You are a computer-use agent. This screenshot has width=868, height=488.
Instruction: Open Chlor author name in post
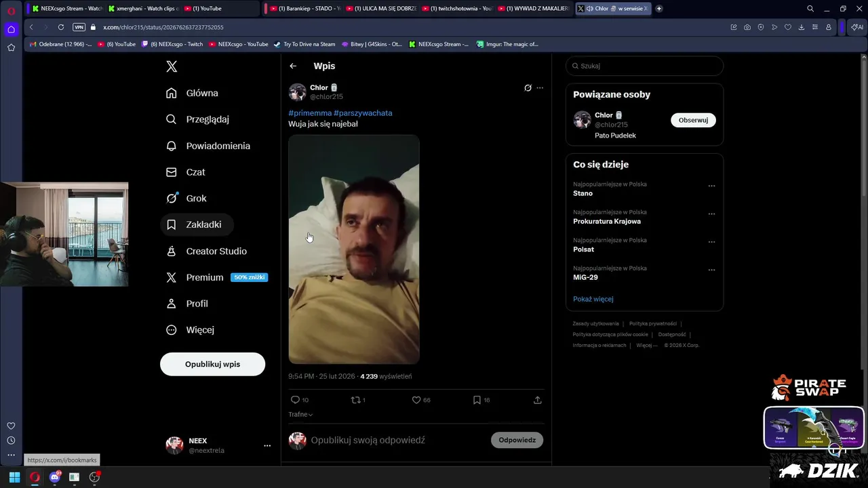[x=319, y=87]
